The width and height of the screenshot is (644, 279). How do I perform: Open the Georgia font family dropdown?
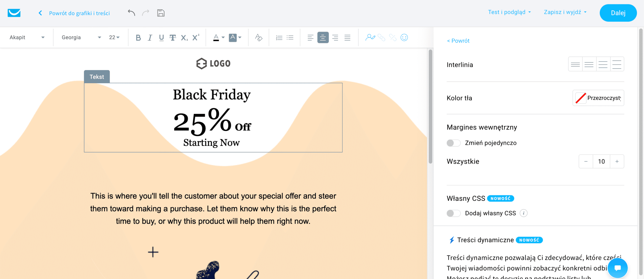pyautogui.click(x=81, y=37)
